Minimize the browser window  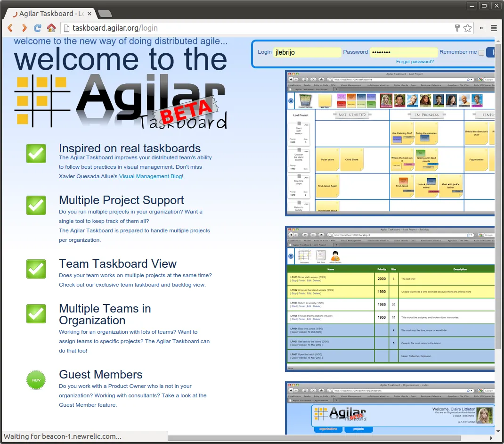pos(471,6)
